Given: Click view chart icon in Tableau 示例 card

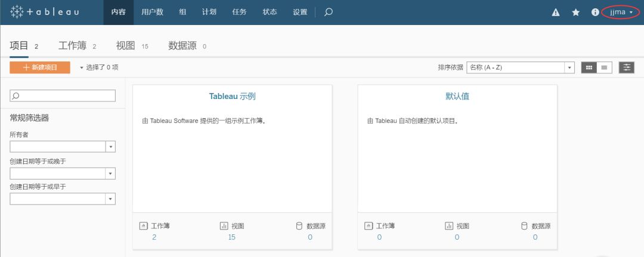Looking at the screenshot, I should pos(224,226).
